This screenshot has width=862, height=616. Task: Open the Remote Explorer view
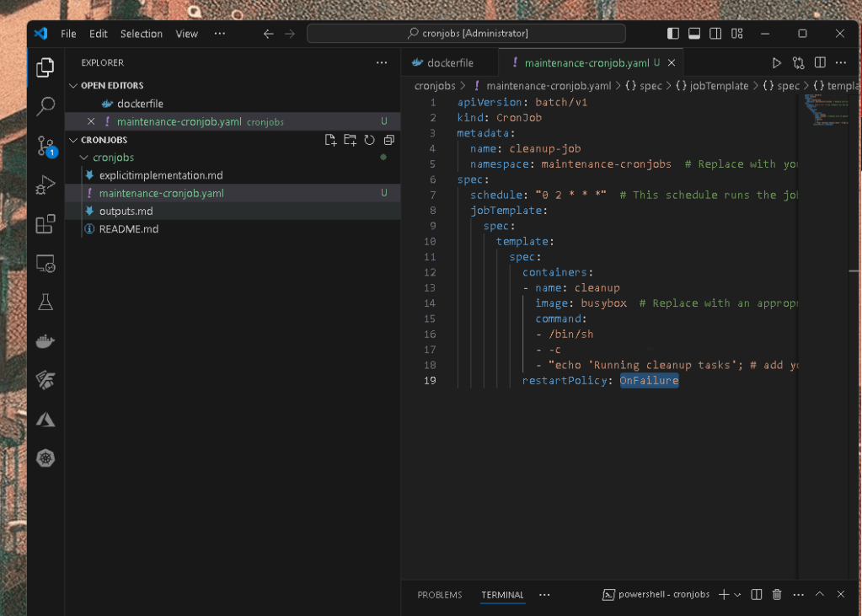45,264
